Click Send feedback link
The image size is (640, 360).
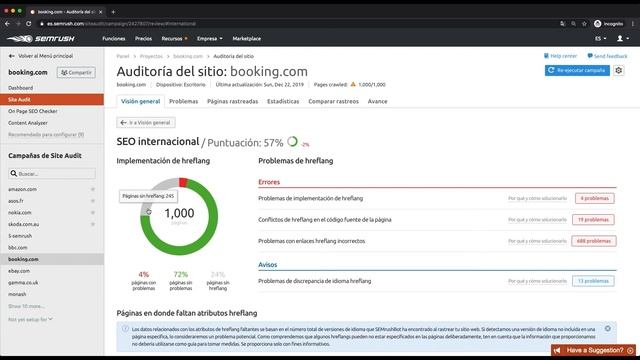pos(607,56)
